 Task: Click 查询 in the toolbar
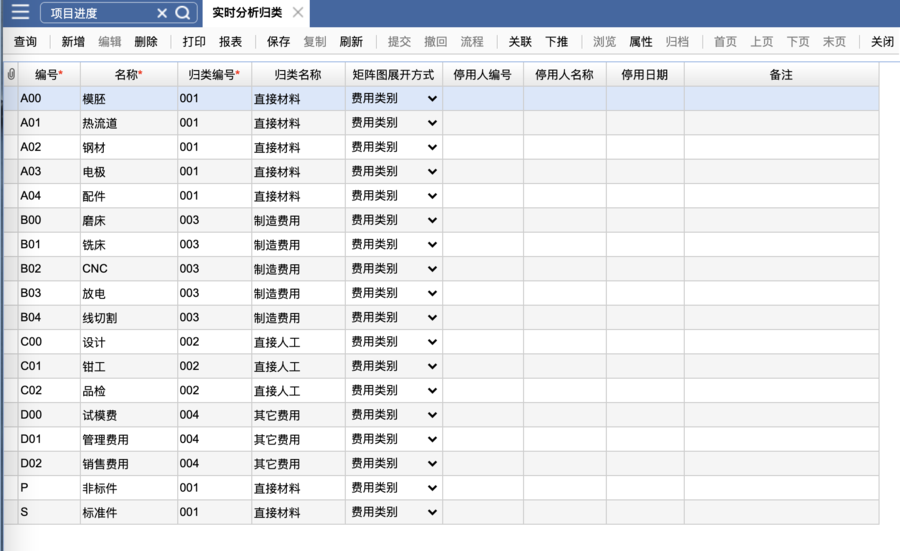25,41
